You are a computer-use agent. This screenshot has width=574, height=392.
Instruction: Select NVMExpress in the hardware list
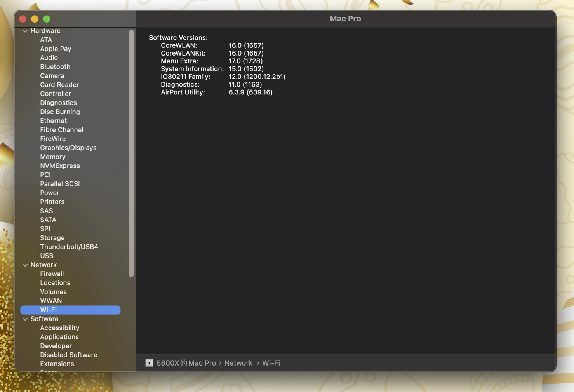pos(60,166)
